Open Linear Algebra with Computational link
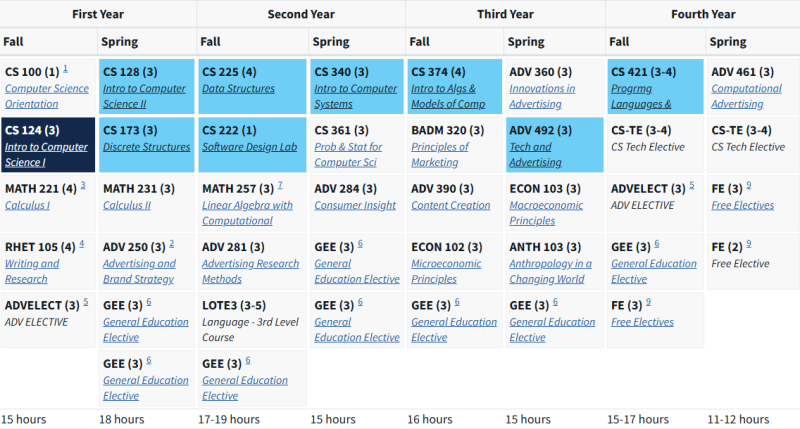The height and width of the screenshot is (429, 800). pyautogui.click(x=247, y=213)
